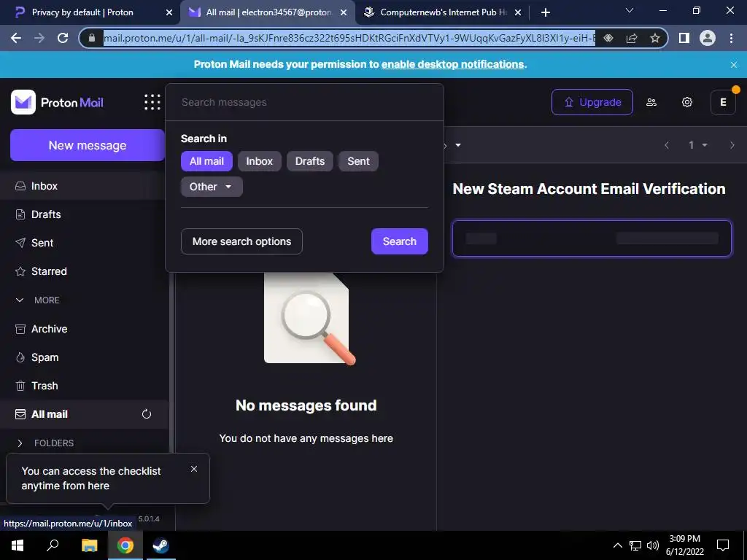Image resolution: width=747 pixels, height=560 pixels.
Task: Open Chrome's side panel icon
Action: tap(684, 38)
